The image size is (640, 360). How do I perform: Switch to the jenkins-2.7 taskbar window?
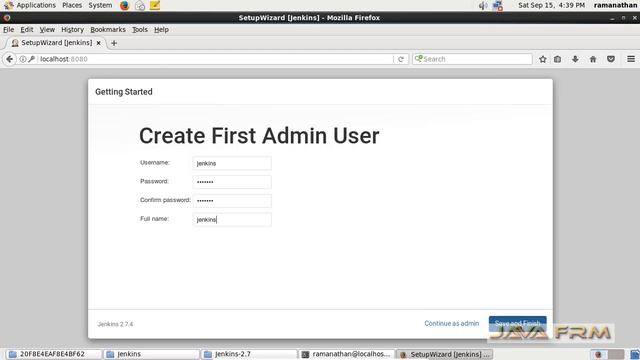tap(250, 354)
